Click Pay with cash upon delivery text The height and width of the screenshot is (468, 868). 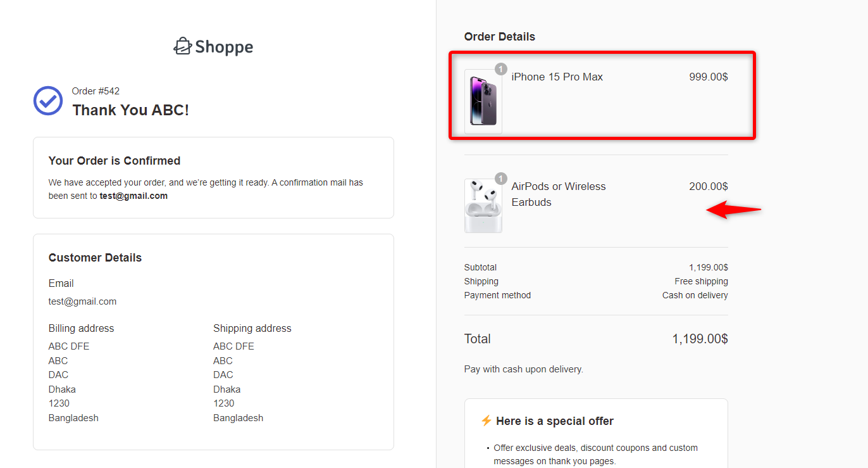click(524, 369)
